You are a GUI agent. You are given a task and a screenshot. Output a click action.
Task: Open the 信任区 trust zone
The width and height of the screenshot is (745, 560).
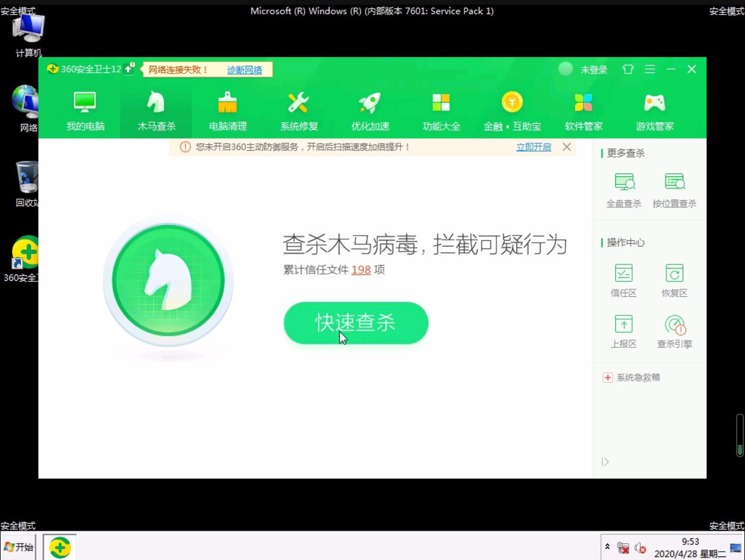pos(623,280)
